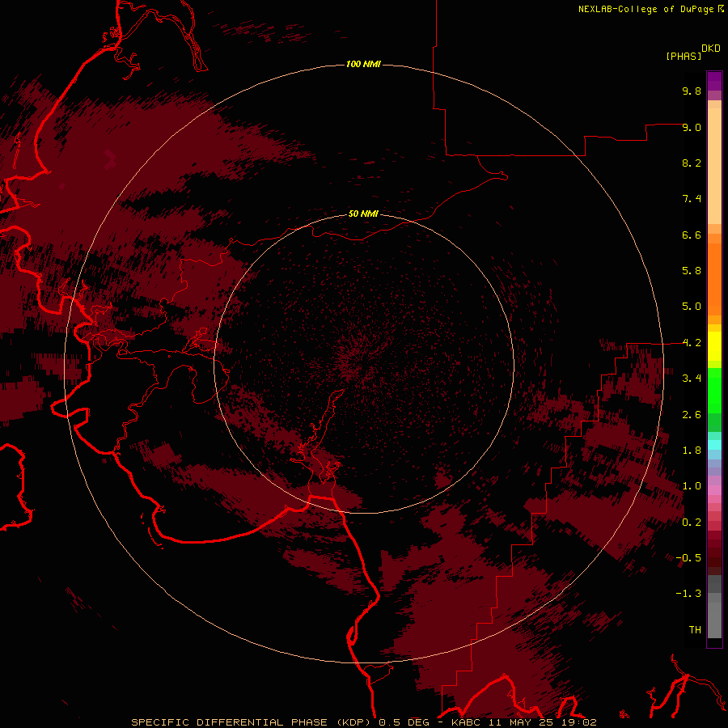Click the -0.5 value on the color scale
Viewport: 728px width, 728px height.
coord(688,558)
